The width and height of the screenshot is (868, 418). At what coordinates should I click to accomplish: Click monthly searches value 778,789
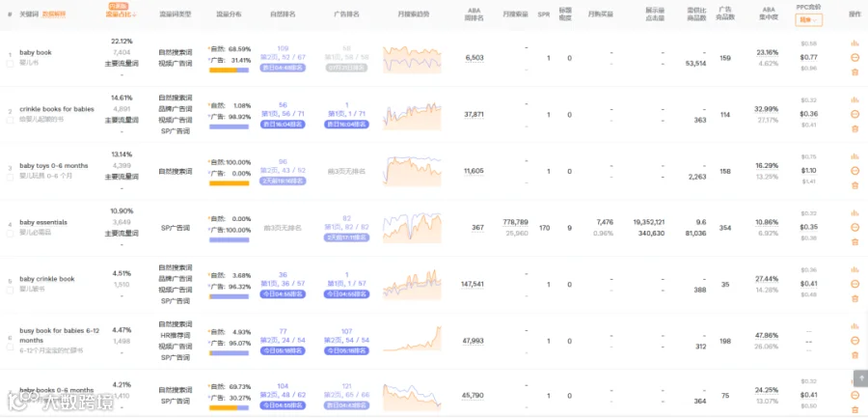click(515, 222)
